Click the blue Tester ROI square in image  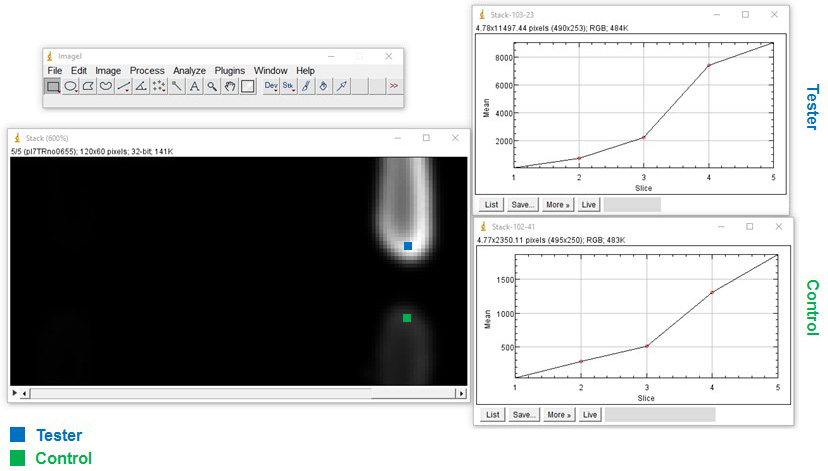click(408, 246)
